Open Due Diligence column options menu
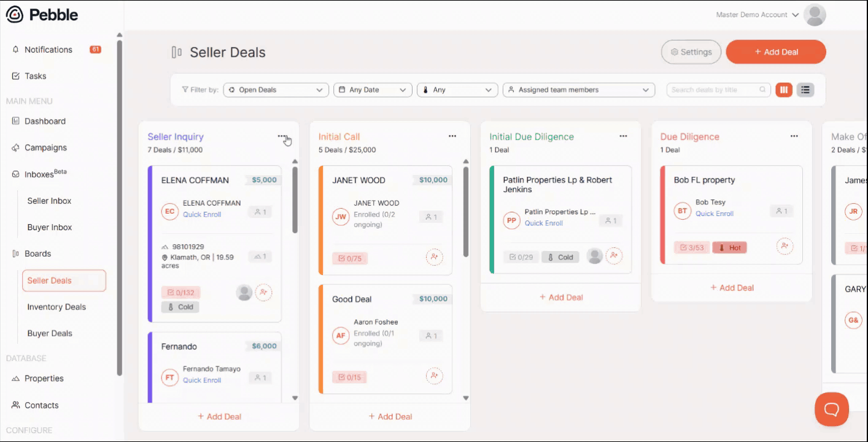This screenshot has width=868, height=442. pyautogui.click(x=794, y=136)
